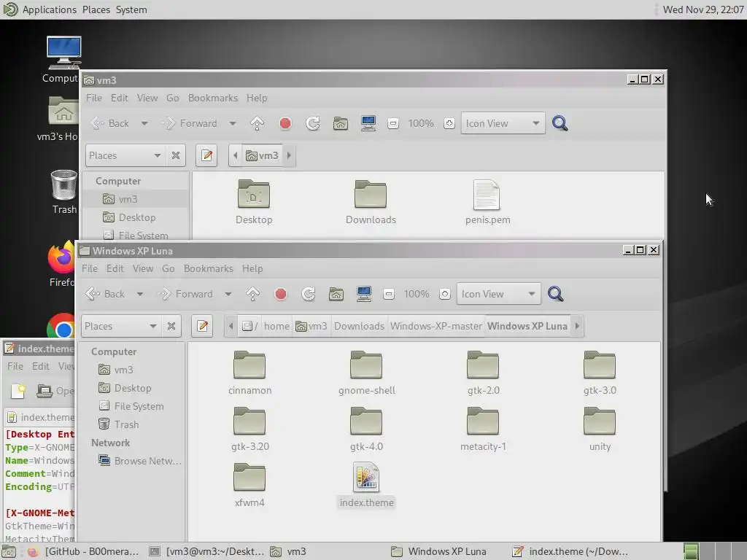Open Icon View dropdown in Windows XP Luna window
The image size is (747, 560).
point(498,294)
